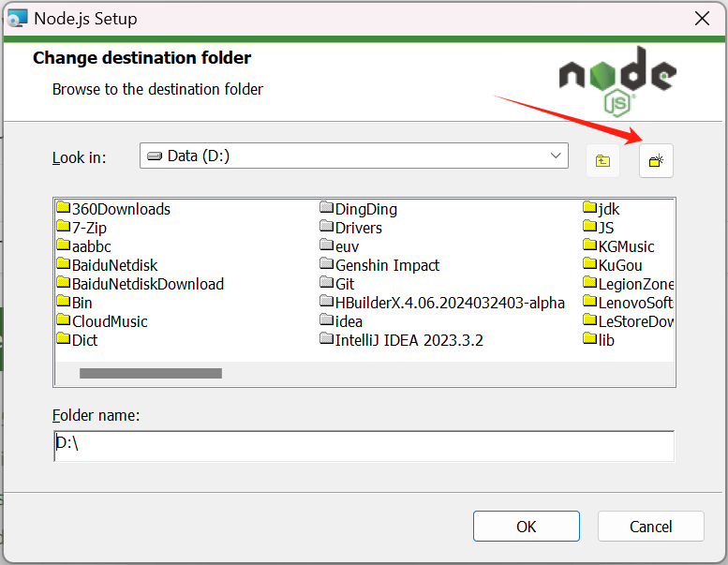This screenshot has height=565, width=728.
Task: Click the Bin folder icon
Action: [64, 301]
